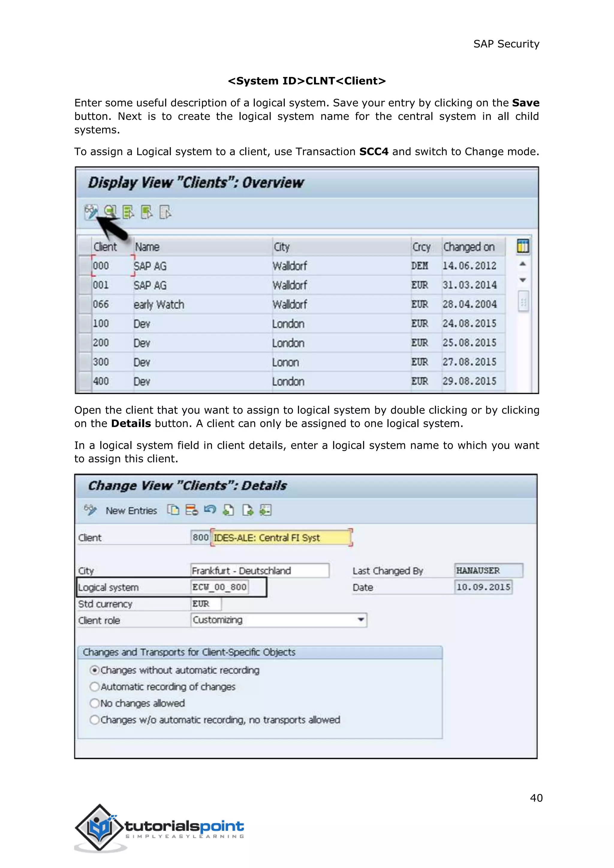Click the Deselect All icon in Overview toolbar

(165, 212)
